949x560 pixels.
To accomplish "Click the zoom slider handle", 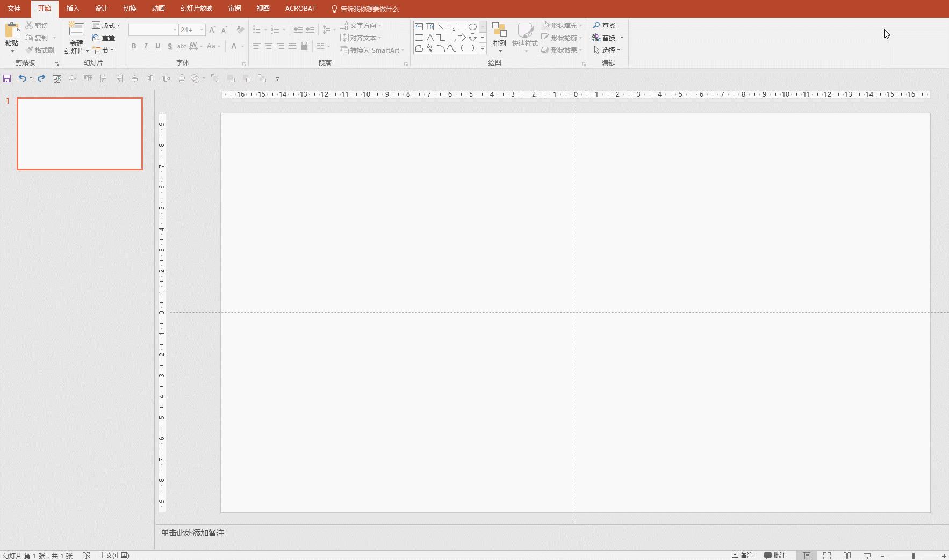I will tap(913, 556).
